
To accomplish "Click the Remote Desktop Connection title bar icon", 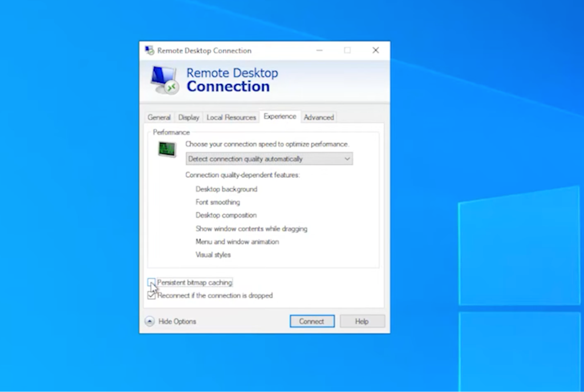I will (149, 50).
